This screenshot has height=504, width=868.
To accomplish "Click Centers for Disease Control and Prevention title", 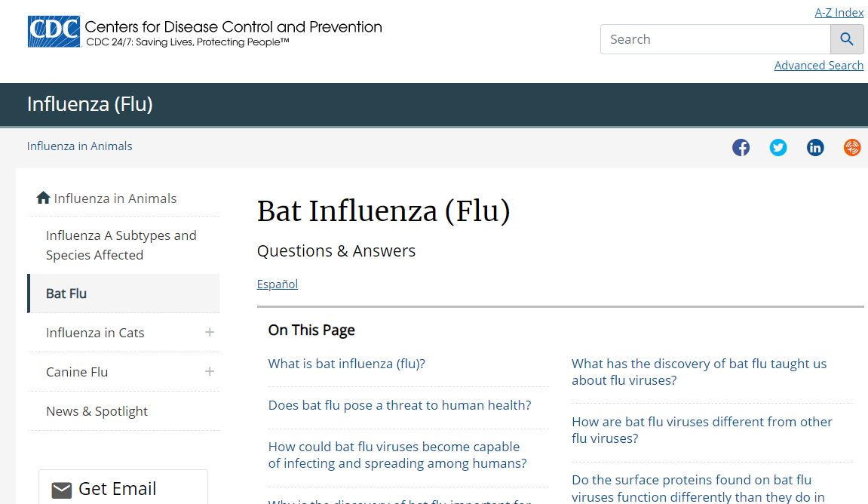I will pyautogui.click(x=233, y=26).
